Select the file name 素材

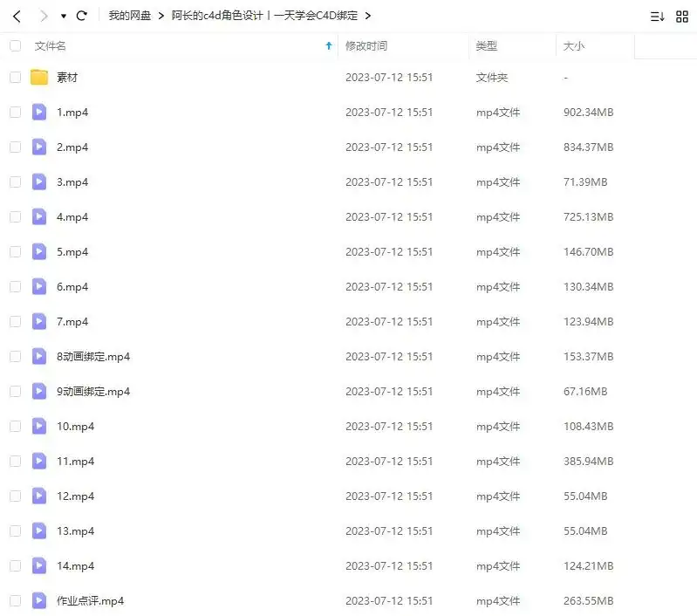(x=67, y=78)
